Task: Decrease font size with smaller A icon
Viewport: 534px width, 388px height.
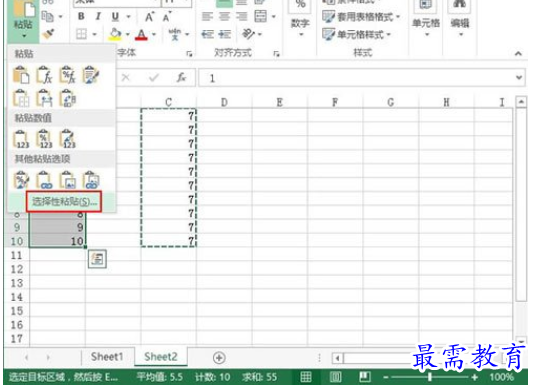Action: click(x=167, y=16)
